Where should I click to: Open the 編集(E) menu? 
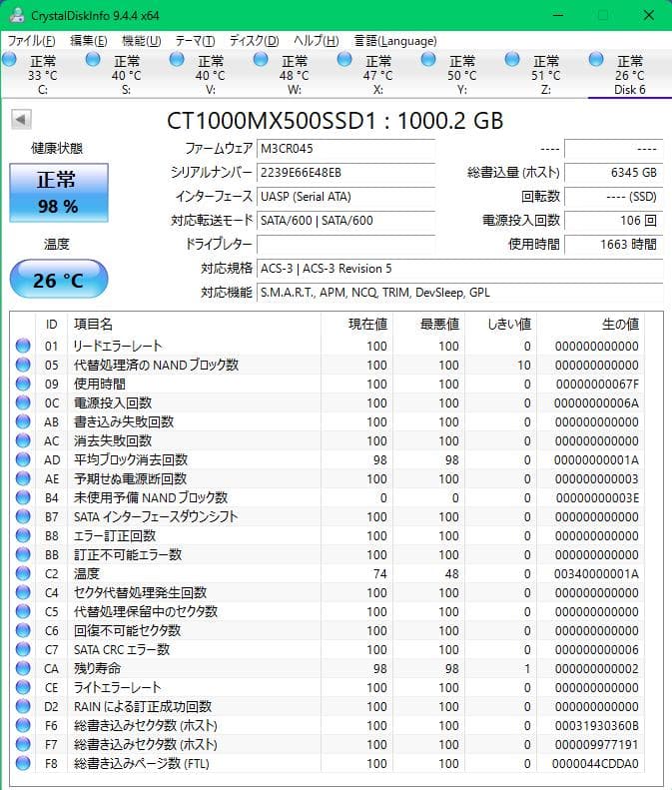(x=89, y=41)
